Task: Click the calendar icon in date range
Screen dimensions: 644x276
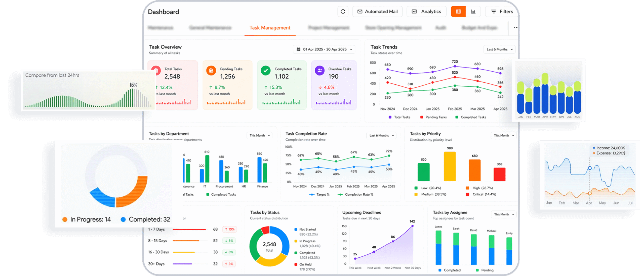Action: (x=298, y=49)
